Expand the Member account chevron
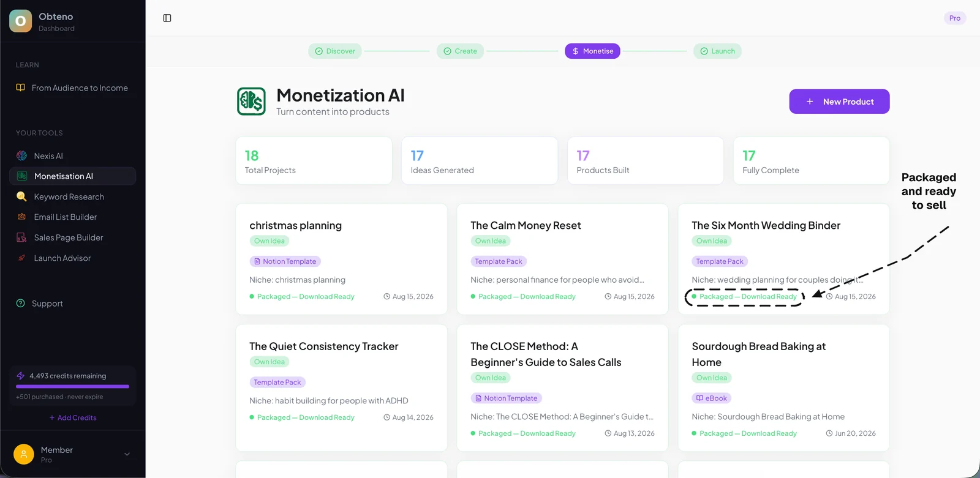Screen dimensions: 980x478 (x=127, y=454)
